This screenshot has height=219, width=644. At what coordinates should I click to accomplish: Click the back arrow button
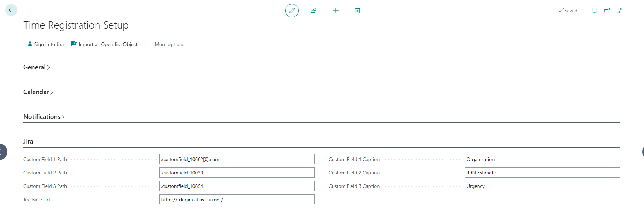coord(11,10)
